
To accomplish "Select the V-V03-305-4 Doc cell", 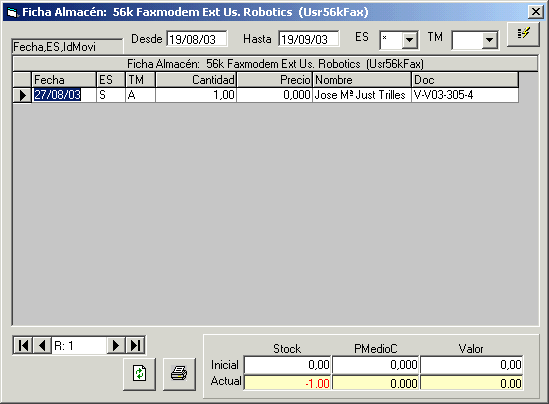I will [465, 95].
